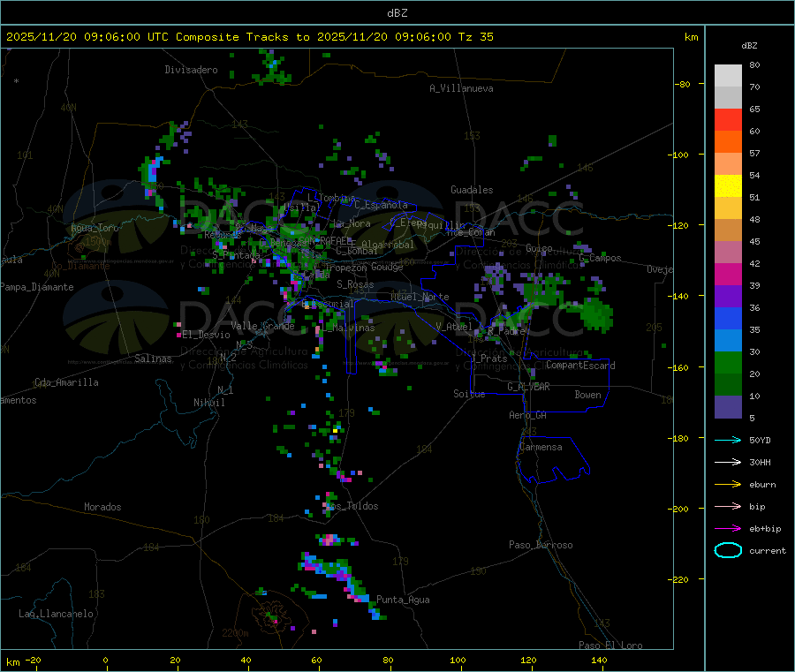Click the 'Valle_Grande' map label
The width and height of the screenshot is (795, 672).
click(x=262, y=326)
